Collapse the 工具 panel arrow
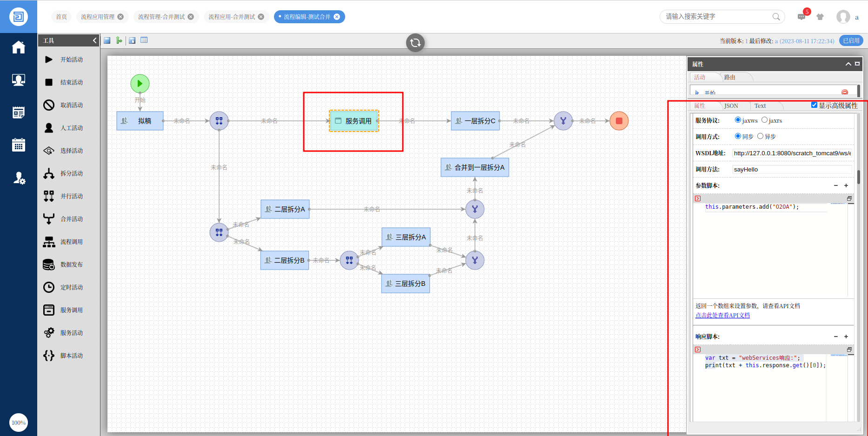868x436 pixels. 94,40
